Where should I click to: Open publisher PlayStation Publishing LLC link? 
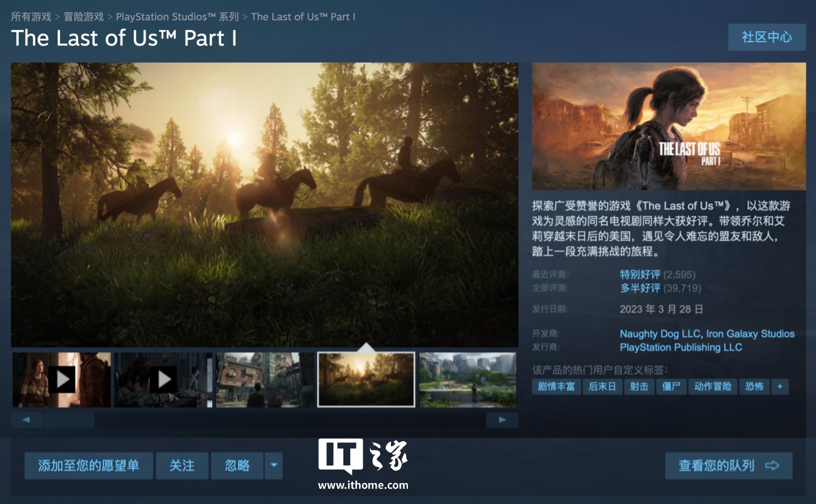(x=681, y=347)
